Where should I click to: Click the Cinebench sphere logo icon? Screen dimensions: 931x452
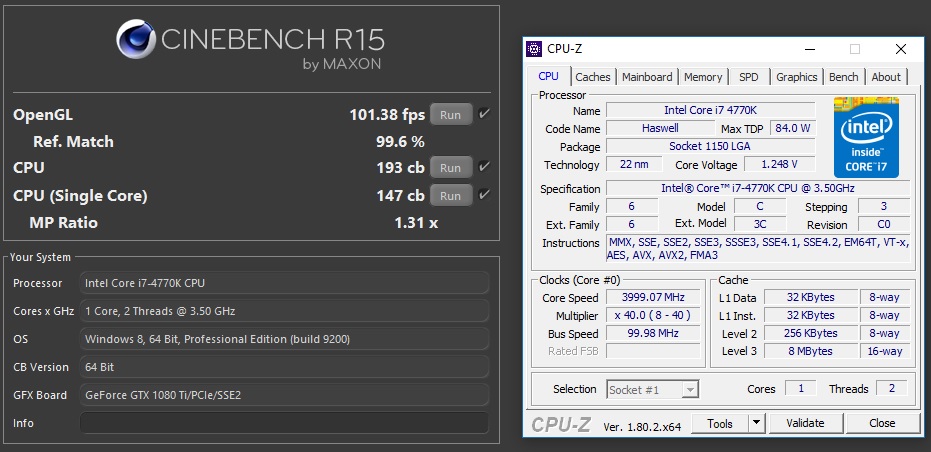point(136,39)
